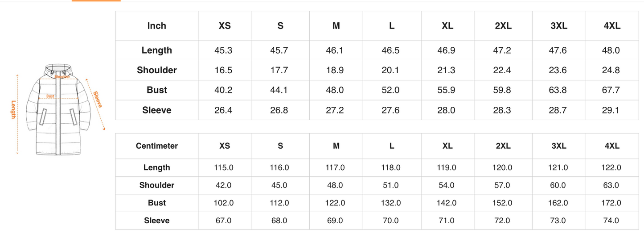Select the Sleeve row label in Centimeter table
The height and width of the screenshot is (238, 644).
(157, 221)
